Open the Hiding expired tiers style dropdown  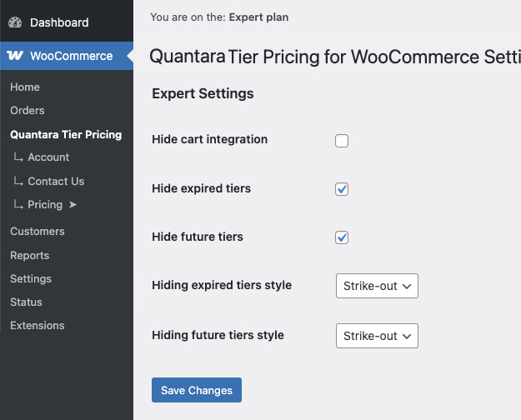pyautogui.click(x=376, y=287)
